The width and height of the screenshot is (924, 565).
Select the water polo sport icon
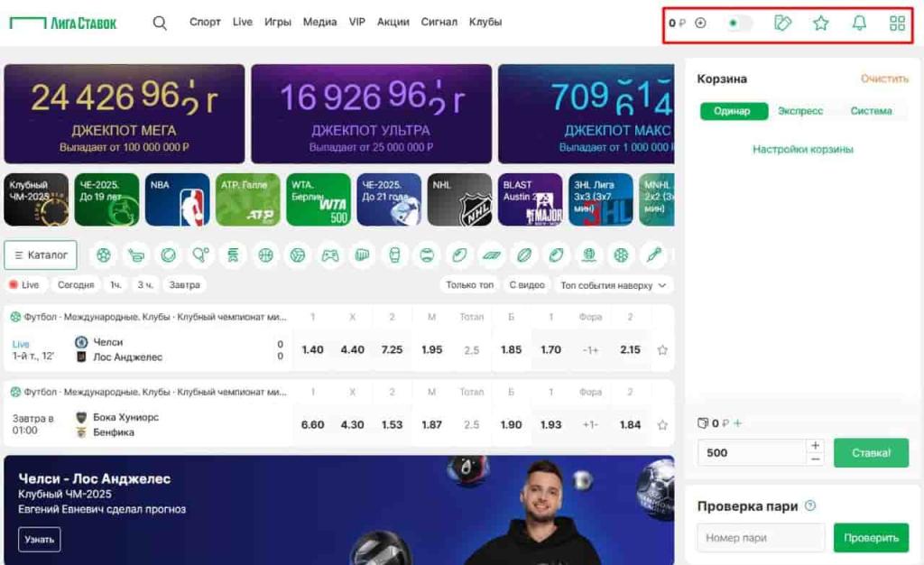[588, 255]
